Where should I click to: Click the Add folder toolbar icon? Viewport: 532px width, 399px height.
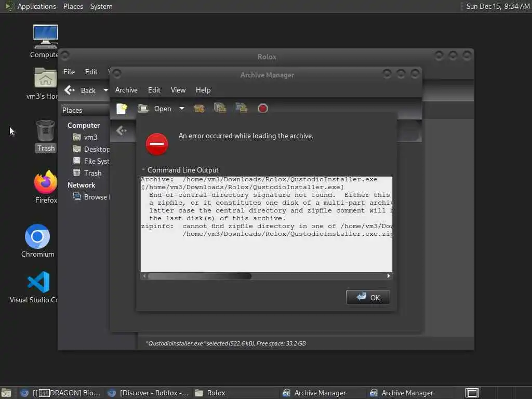[x=242, y=108]
